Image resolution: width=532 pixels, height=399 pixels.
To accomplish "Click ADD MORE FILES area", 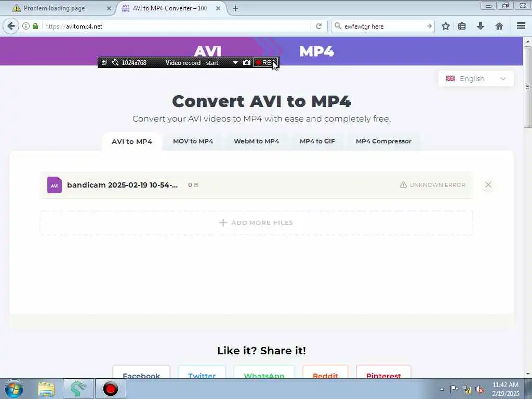I will tap(256, 222).
